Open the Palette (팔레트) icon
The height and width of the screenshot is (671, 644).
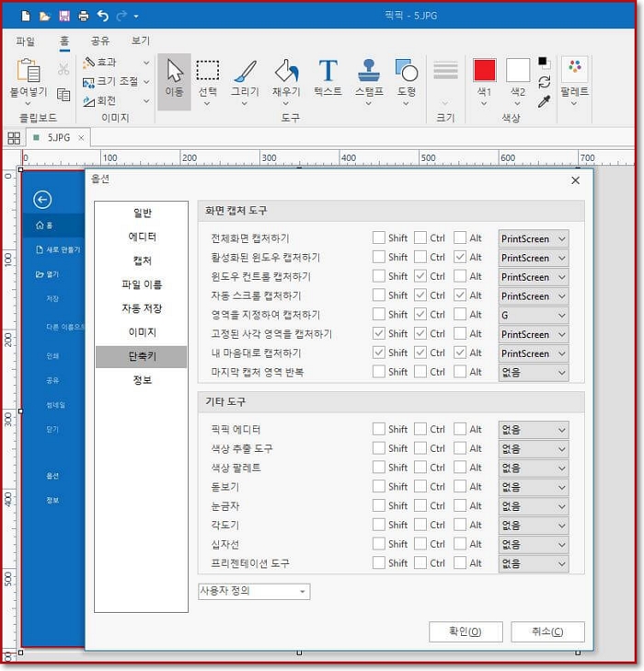click(574, 69)
